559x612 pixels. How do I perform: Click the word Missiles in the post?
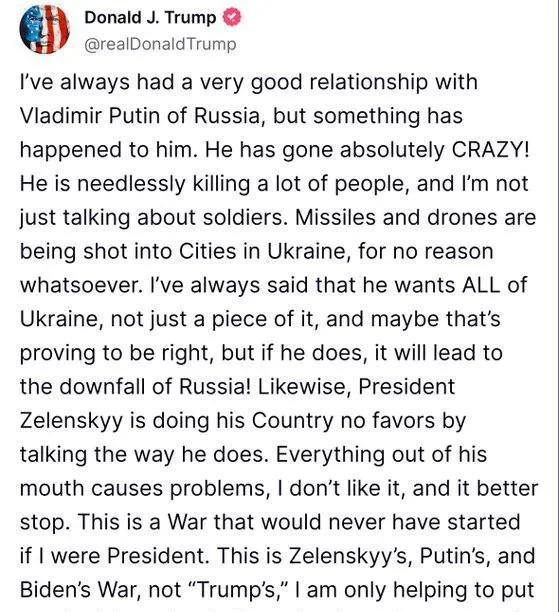(x=336, y=217)
